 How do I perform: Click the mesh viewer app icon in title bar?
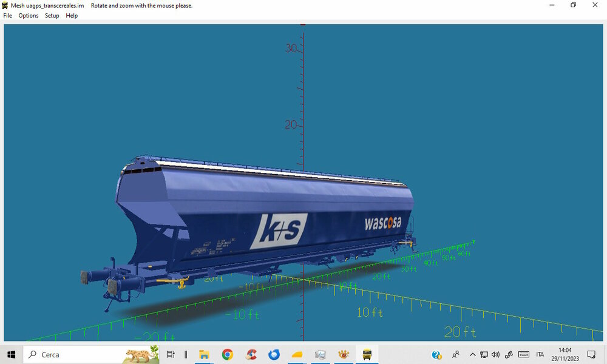pos(5,5)
